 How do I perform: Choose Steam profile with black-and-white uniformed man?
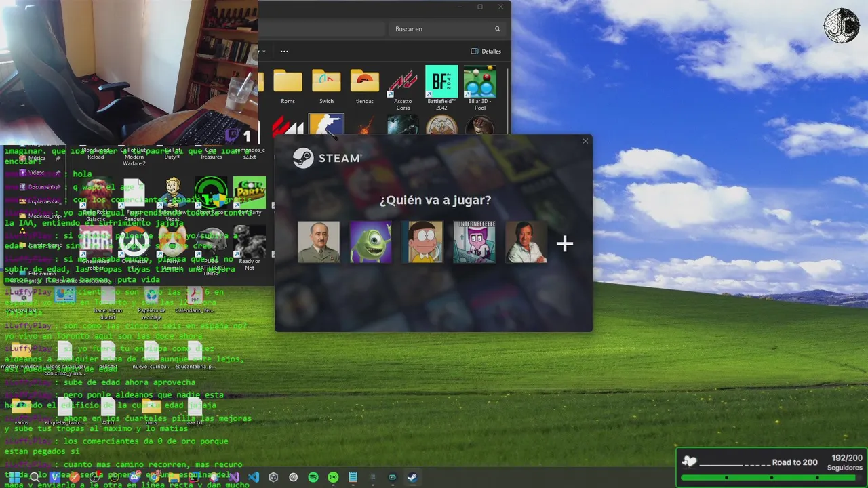[x=319, y=242]
